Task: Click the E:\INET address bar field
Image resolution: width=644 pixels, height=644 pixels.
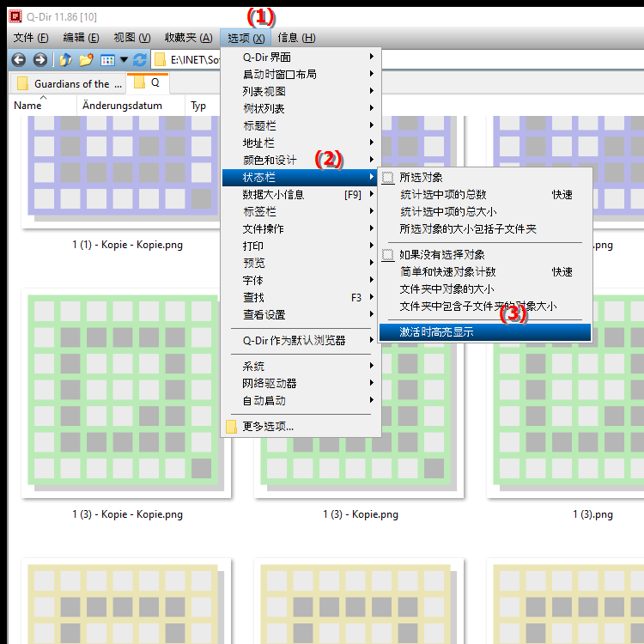Action: [x=398, y=60]
